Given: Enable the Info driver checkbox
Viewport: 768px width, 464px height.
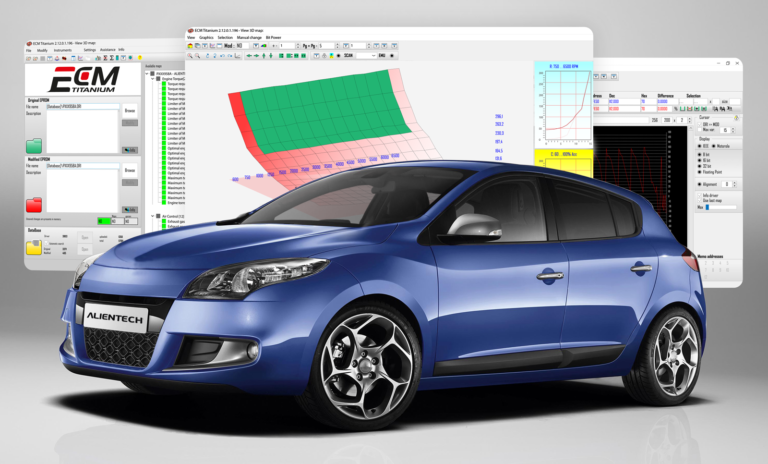Looking at the screenshot, I should coord(697,193).
